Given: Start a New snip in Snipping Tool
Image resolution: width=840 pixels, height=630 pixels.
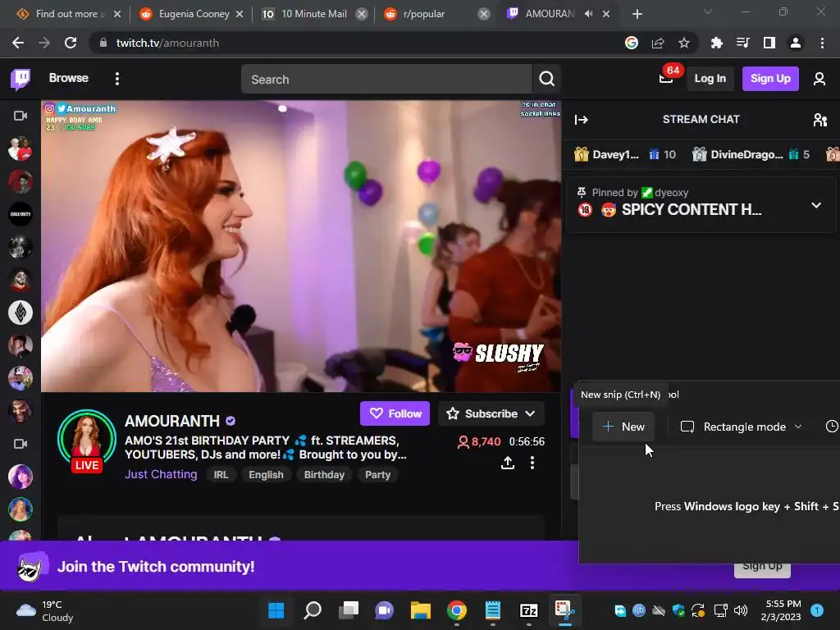Looking at the screenshot, I should (623, 427).
